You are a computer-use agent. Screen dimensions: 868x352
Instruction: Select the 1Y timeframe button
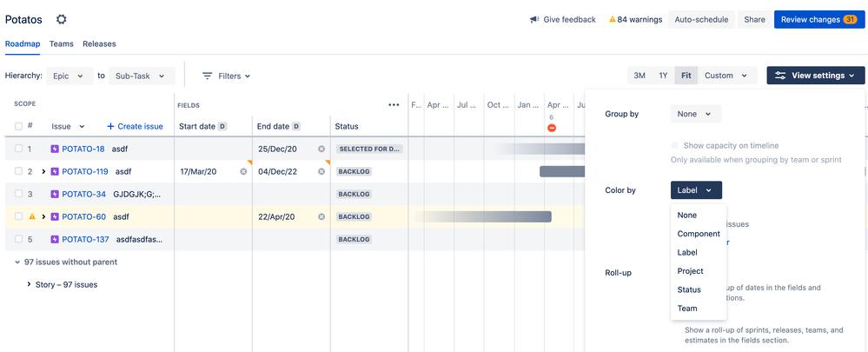(x=663, y=76)
